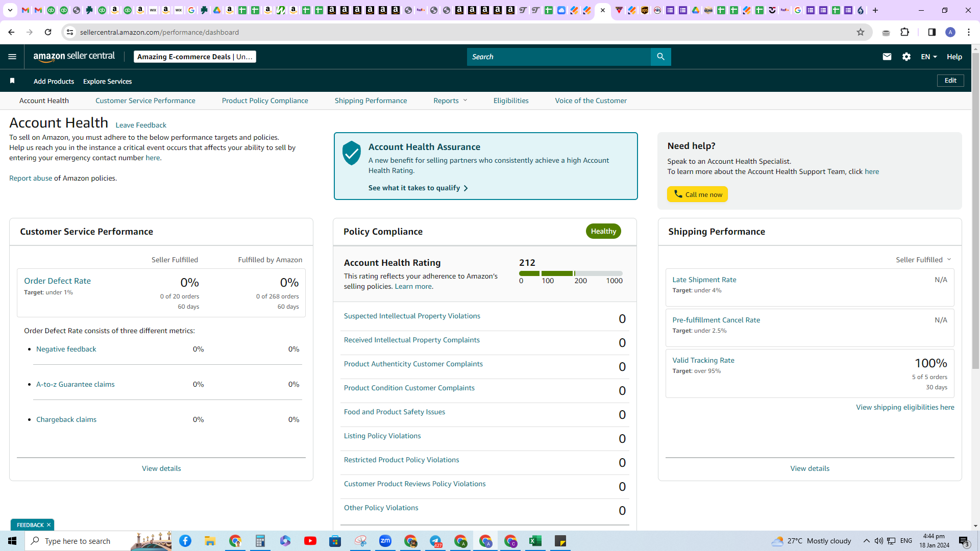This screenshot has height=551, width=980.
Task: Open the messages envelope icon
Action: (x=887, y=57)
